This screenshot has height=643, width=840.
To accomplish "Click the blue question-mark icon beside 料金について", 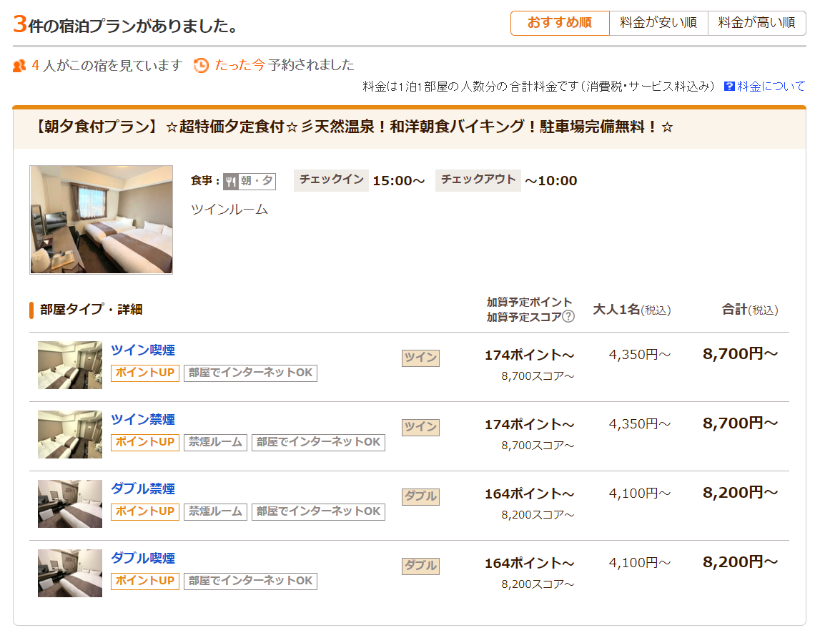I will point(729,87).
